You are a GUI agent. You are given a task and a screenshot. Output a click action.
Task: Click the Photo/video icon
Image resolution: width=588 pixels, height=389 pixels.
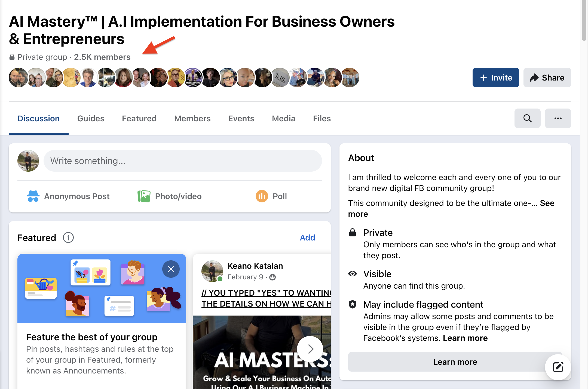click(144, 196)
